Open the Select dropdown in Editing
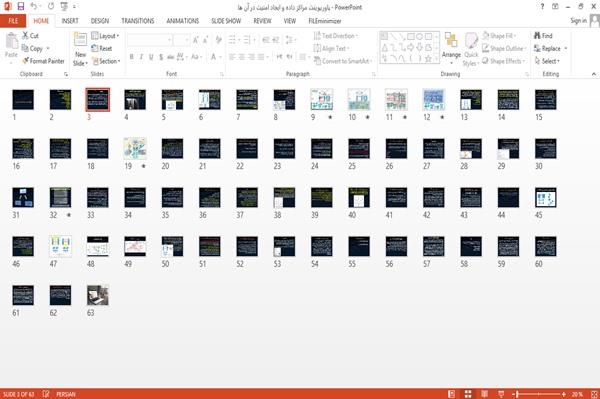The width and height of the screenshot is (600, 399). pyautogui.click(x=547, y=61)
